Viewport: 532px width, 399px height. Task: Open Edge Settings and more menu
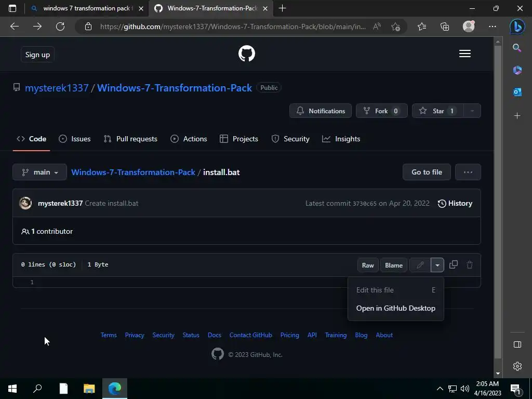click(x=493, y=26)
